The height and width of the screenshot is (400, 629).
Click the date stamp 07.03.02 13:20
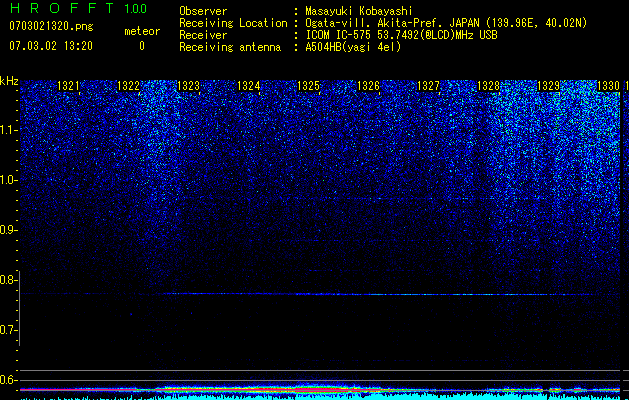click(x=51, y=46)
